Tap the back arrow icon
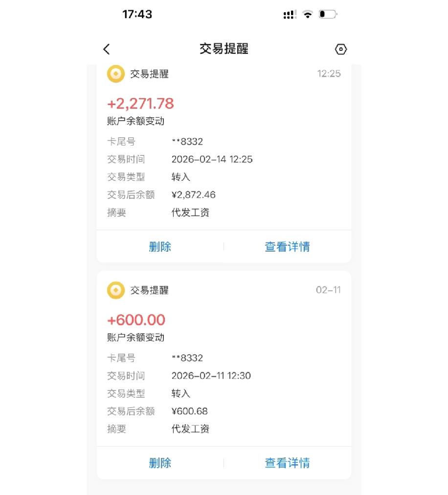Image resolution: width=448 pixels, height=495 pixels. [x=107, y=49]
